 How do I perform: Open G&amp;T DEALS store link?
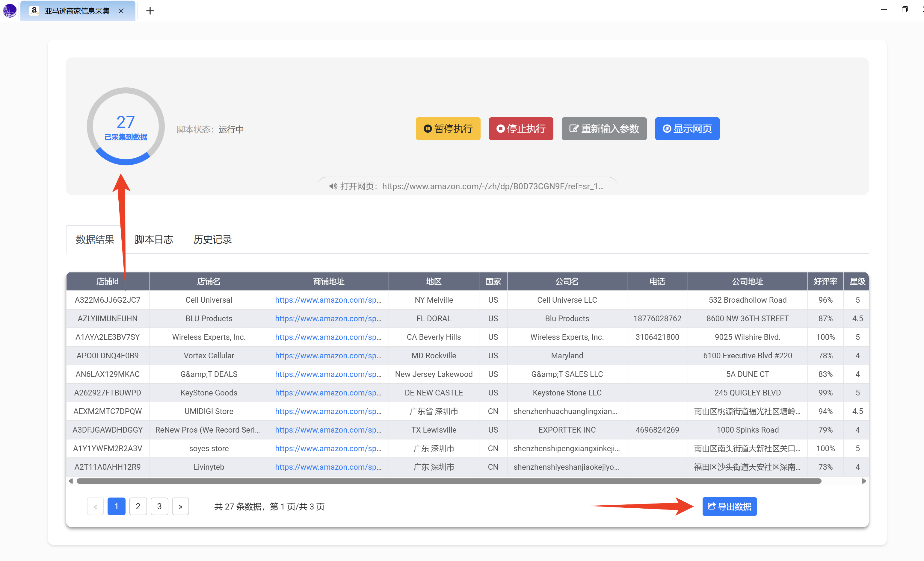[328, 374]
